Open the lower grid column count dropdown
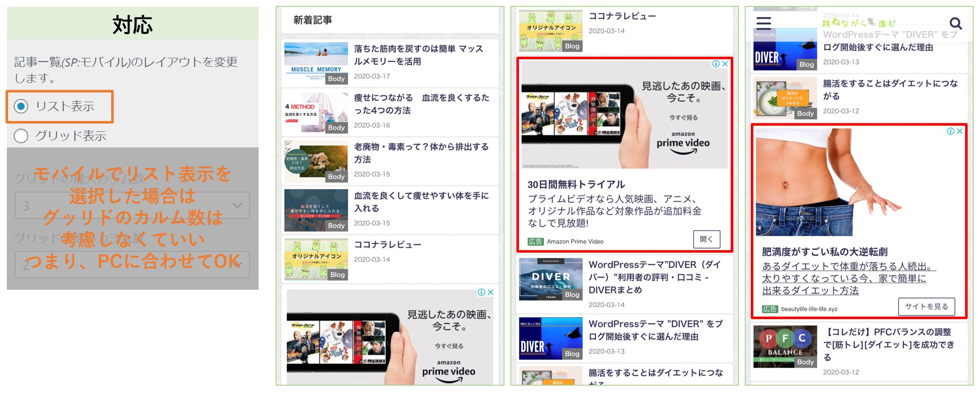Screen dimensions: 980x395 coord(132,264)
